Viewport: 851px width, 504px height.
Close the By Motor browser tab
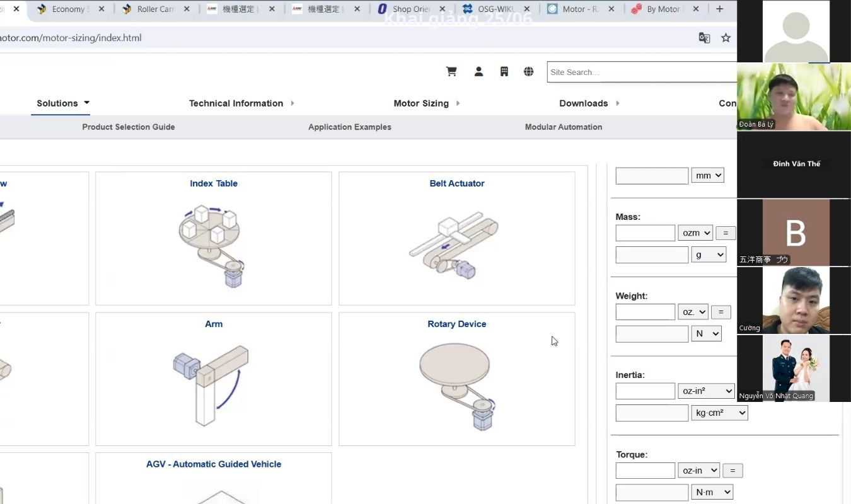coord(696,9)
